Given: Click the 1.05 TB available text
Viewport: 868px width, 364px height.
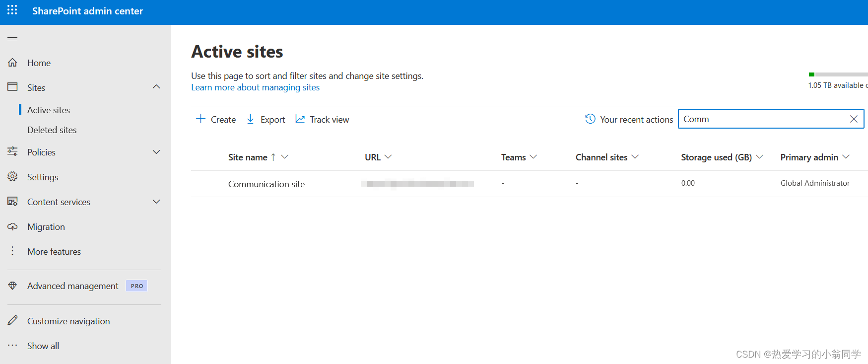Looking at the screenshot, I should click(838, 85).
